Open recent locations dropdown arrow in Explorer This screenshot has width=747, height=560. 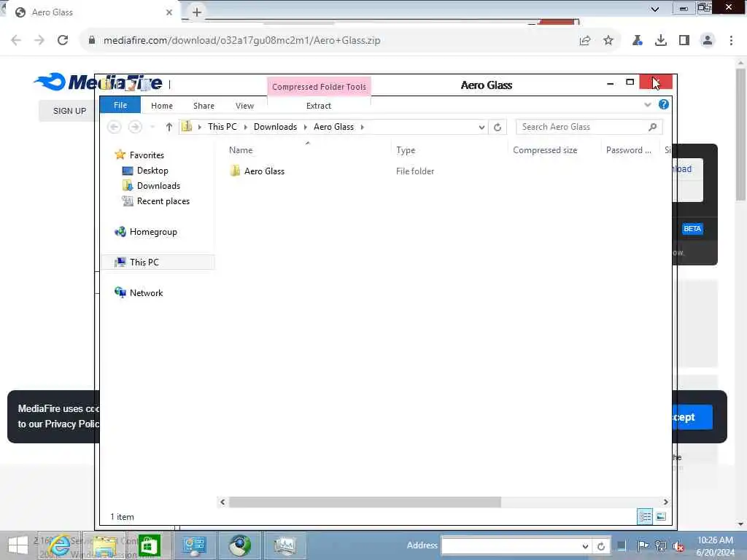coord(152,127)
